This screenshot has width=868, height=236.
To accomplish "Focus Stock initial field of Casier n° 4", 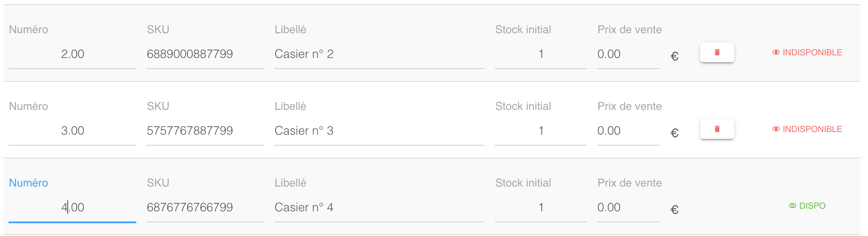I will click(540, 207).
